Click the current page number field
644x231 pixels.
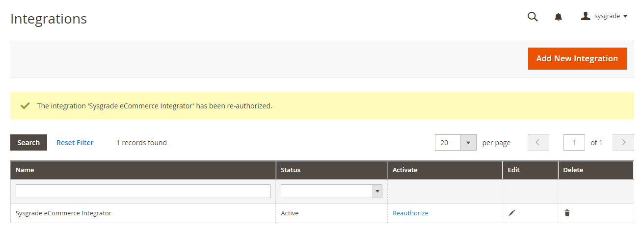(574, 143)
